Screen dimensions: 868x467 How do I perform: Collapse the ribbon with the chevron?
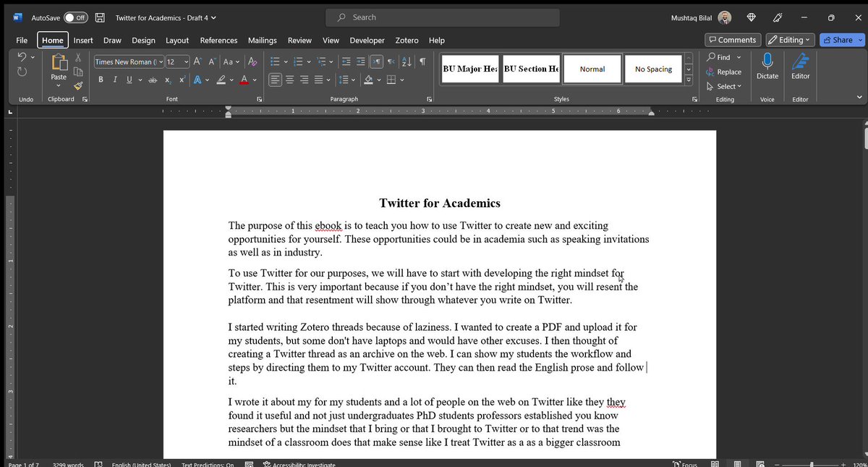[859, 96]
